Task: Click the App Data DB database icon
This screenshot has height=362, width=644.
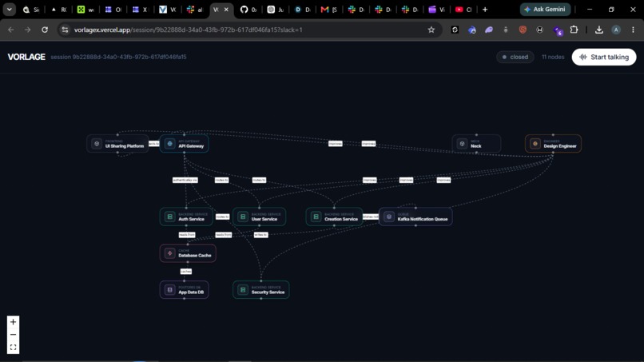Action: click(169, 290)
